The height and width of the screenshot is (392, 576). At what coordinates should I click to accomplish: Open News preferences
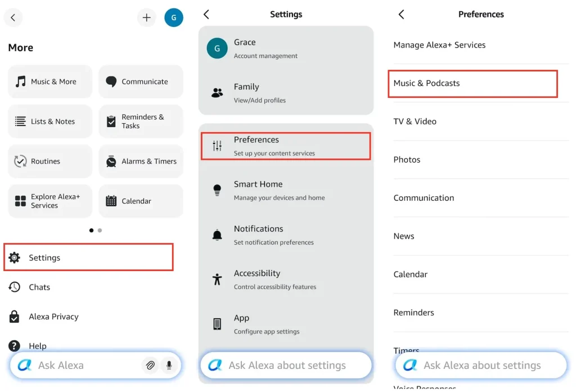(481, 236)
